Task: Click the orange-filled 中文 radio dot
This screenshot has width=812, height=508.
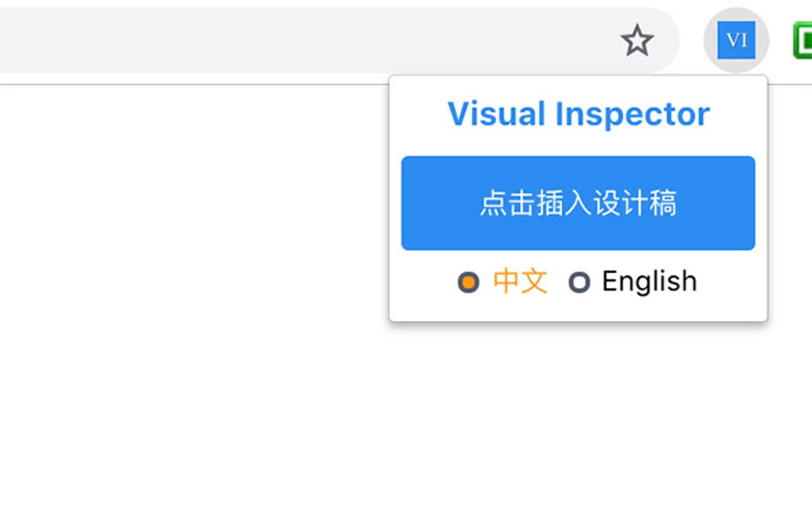Action: pos(468,282)
